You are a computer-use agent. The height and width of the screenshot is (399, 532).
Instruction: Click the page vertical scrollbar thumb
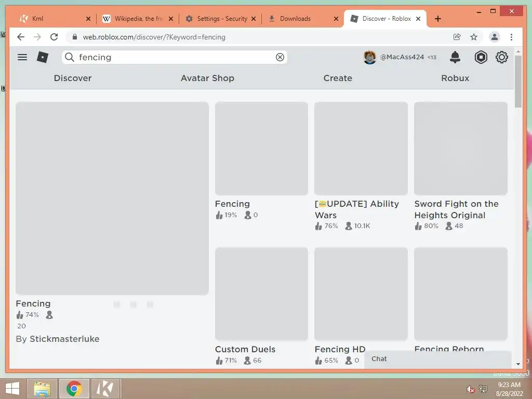point(518,82)
